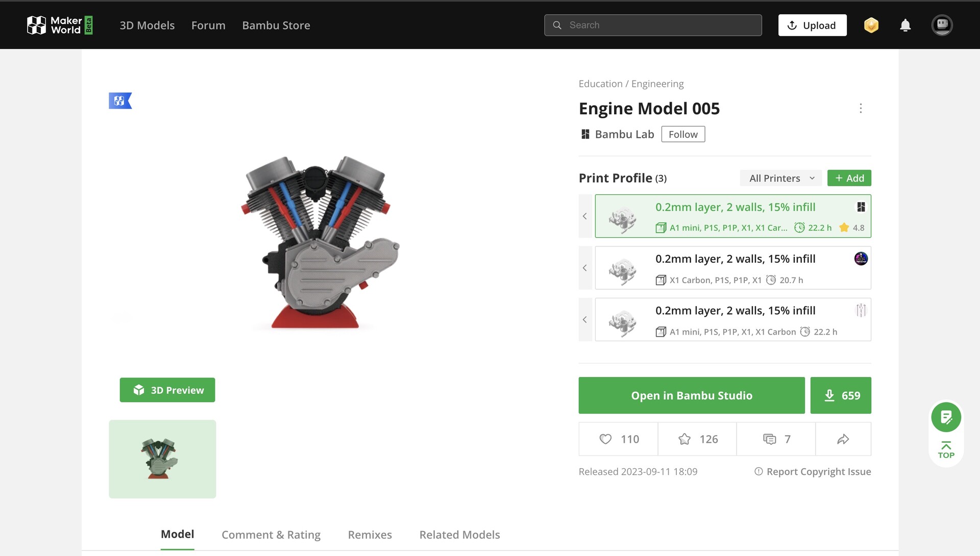The width and height of the screenshot is (980, 556).
Task: Report Copyright Issue link
Action: (x=813, y=471)
